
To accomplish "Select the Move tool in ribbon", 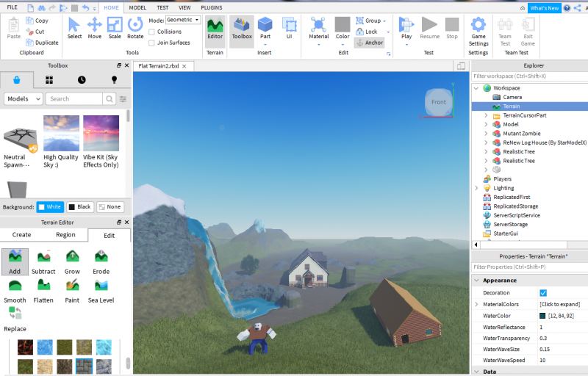I will pos(95,26).
